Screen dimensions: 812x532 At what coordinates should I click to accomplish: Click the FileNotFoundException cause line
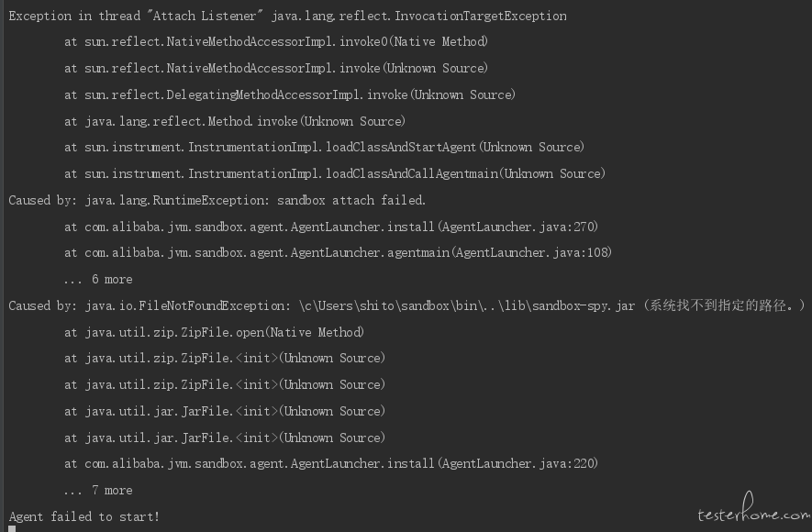point(407,305)
